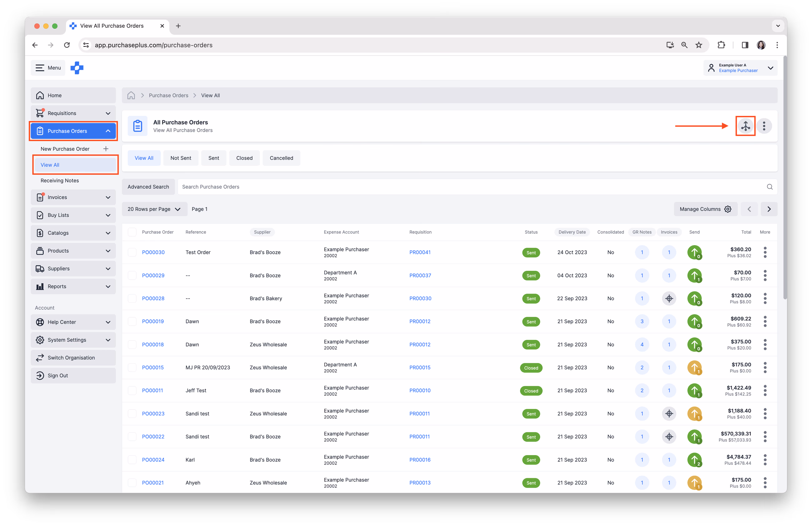Check the row checkbox for PO00019

132,321
